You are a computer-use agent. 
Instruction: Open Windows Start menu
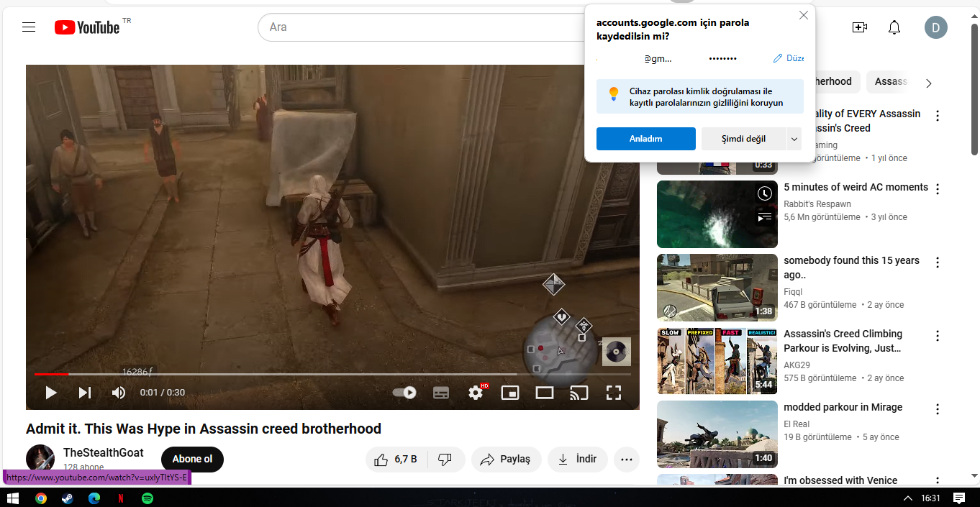(x=12, y=498)
